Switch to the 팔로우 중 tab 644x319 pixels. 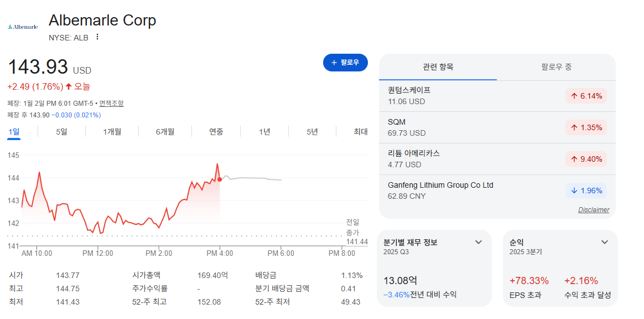click(556, 67)
